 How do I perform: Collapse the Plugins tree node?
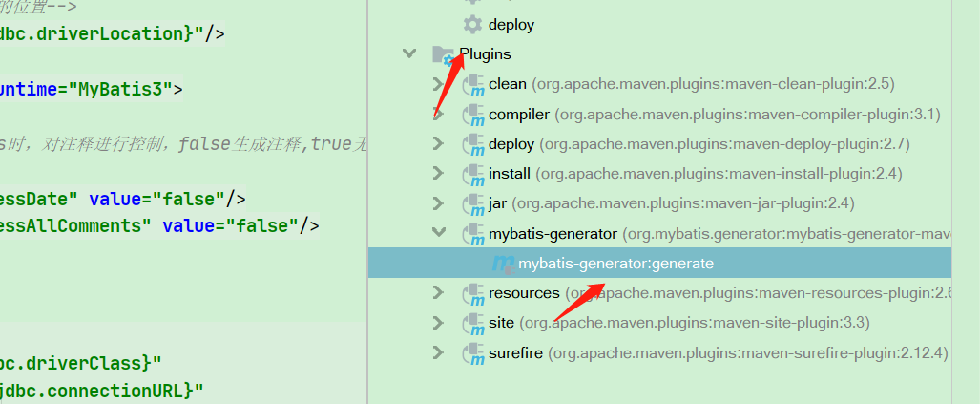(x=409, y=53)
